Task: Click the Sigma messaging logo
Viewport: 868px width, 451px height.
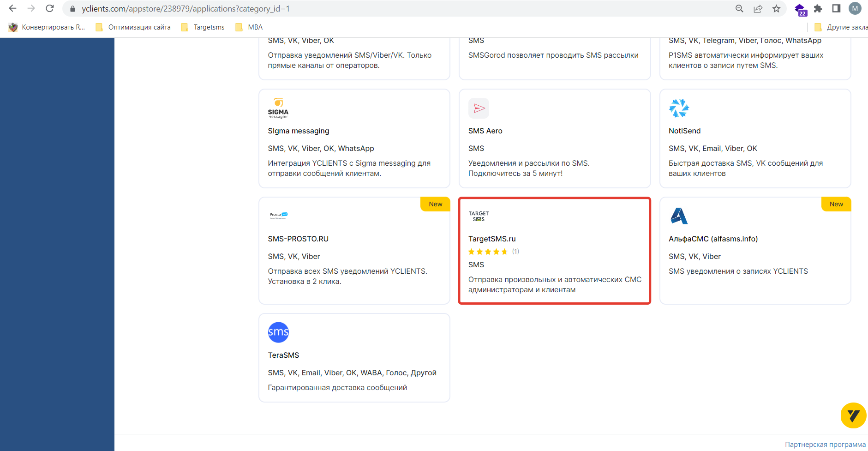Action: 278,108
